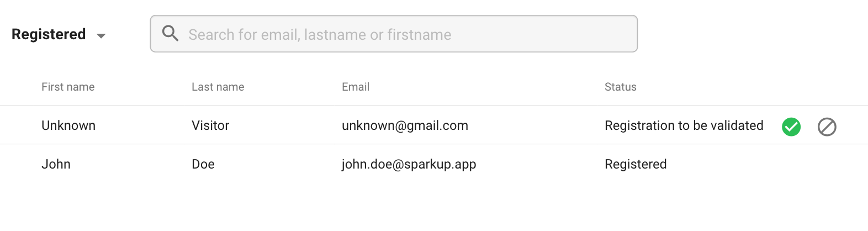Reject registration with the block icon
Viewport: 868px width, 231px height.
pyautogui.click(x=827, y=127)
